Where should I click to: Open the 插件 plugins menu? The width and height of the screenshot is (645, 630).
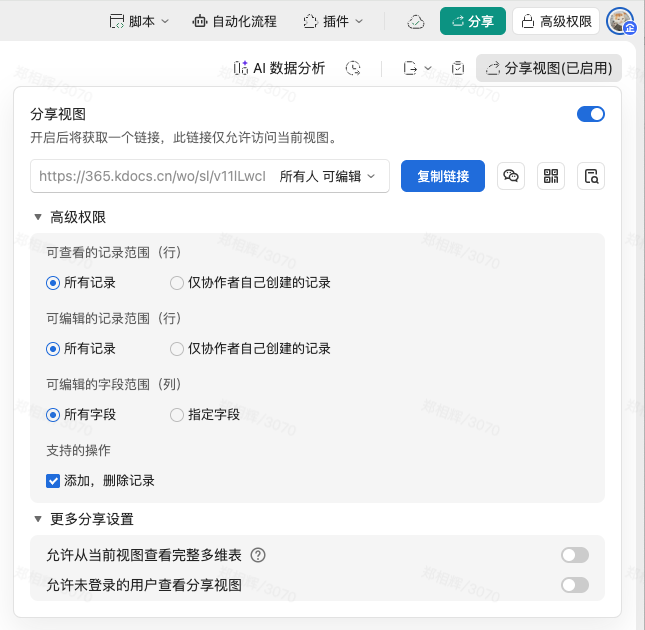pyautogui.click(x=333, y=21)
